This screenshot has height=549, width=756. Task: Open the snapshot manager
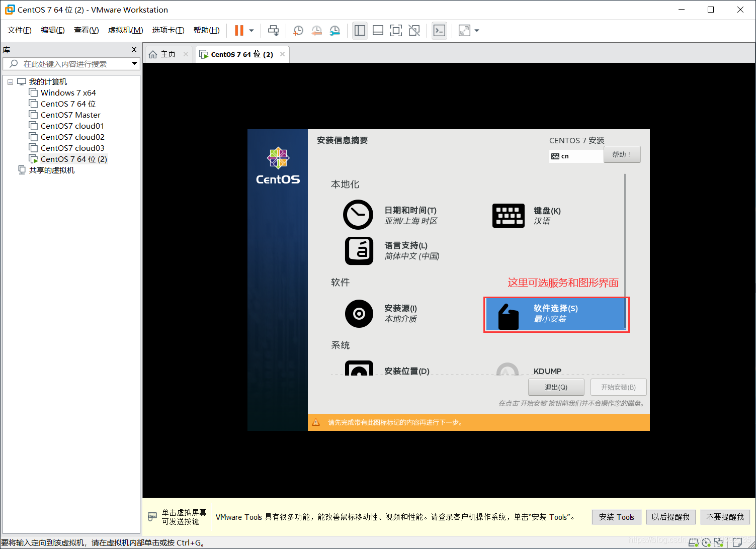(x=334, y=31)
